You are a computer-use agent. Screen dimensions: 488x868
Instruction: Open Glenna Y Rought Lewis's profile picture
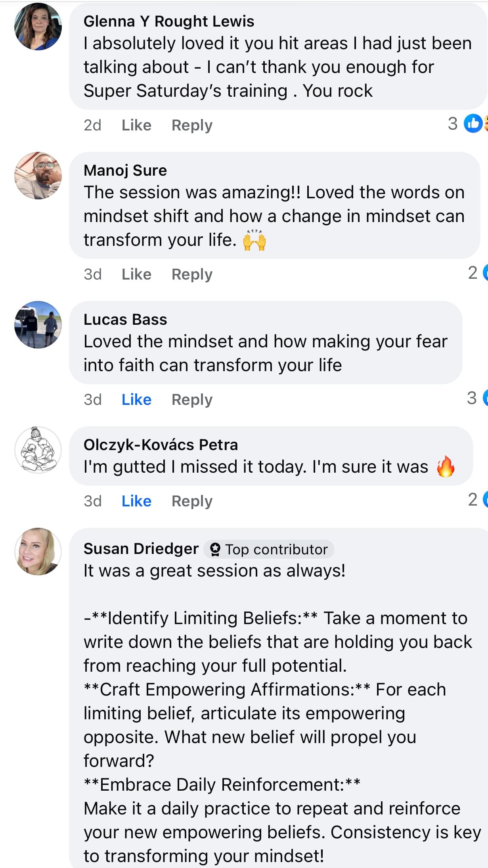[x=38, y=27]
